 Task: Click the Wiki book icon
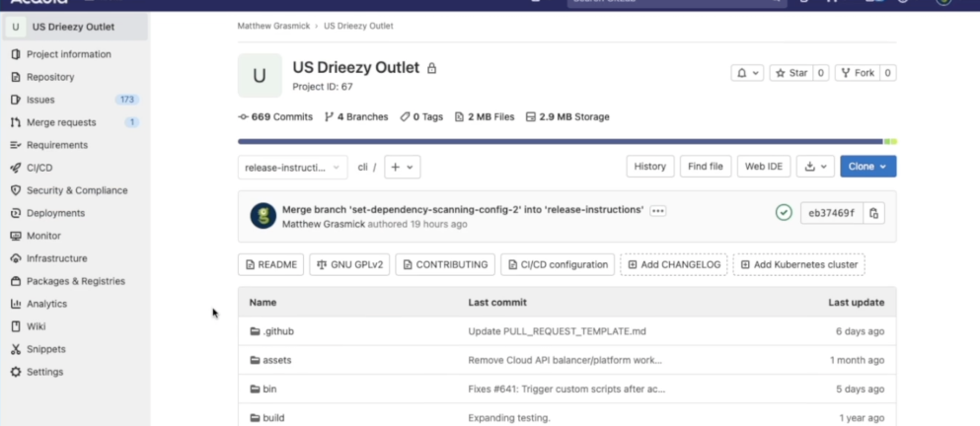tap(16, 326)
